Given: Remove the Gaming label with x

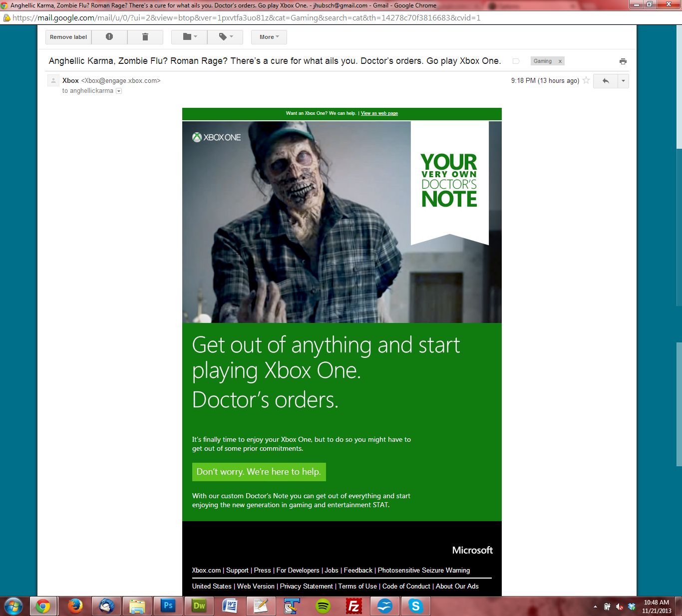Looking at the screenshot, I should point(560,61).
